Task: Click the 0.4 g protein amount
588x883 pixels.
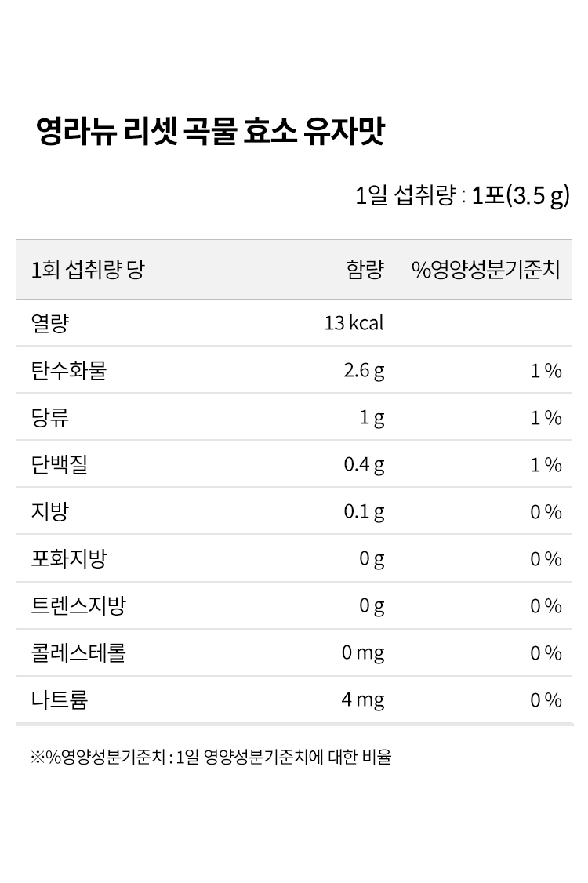Action: [365, 465]
